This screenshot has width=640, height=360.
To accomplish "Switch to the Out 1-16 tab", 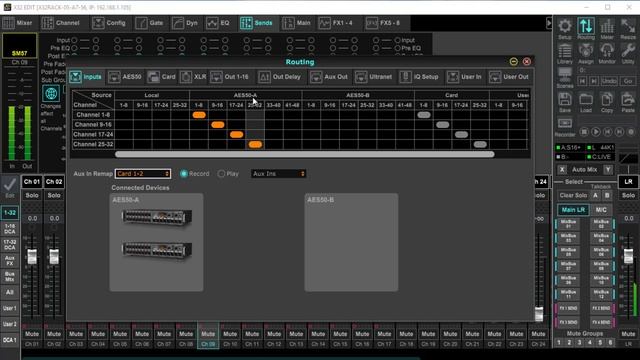I will pyautogui.click(x=230, y=77).
